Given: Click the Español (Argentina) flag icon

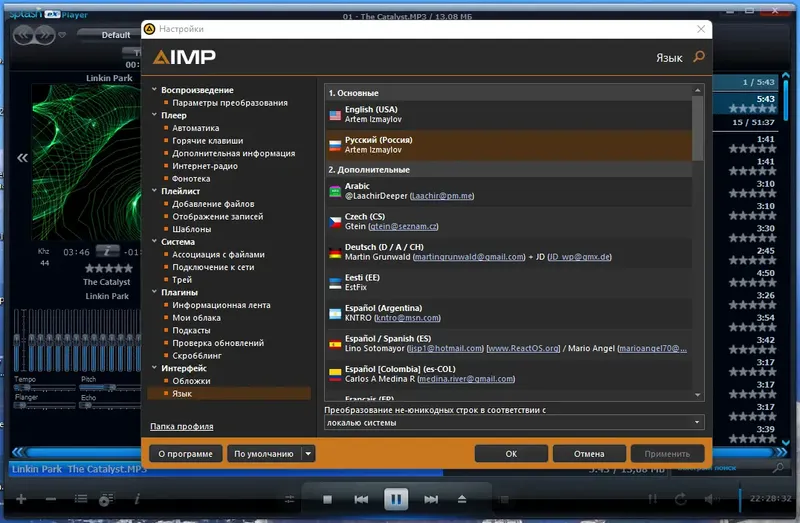Looking at the screenshot, I should point(335,314).
